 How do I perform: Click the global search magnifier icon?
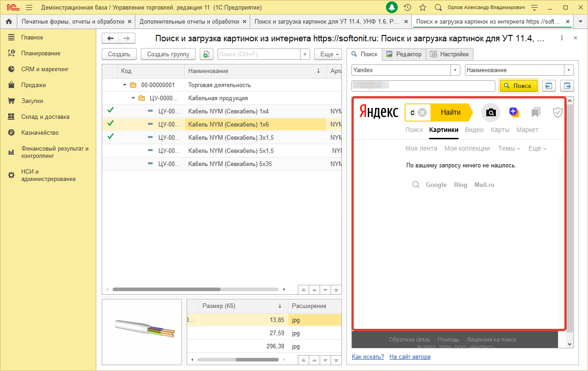438,8
